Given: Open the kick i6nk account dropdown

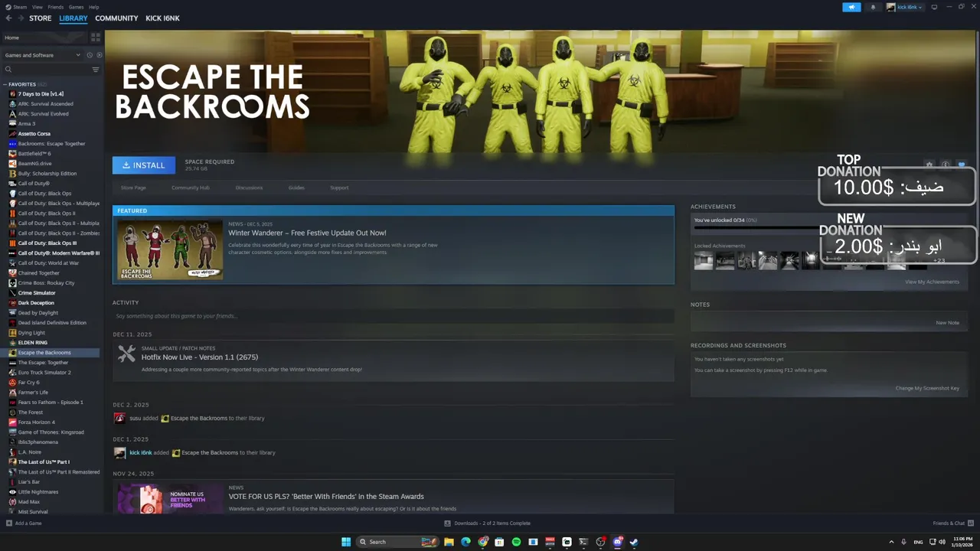Looking at the screenshot, I should [x=905, y=7].
